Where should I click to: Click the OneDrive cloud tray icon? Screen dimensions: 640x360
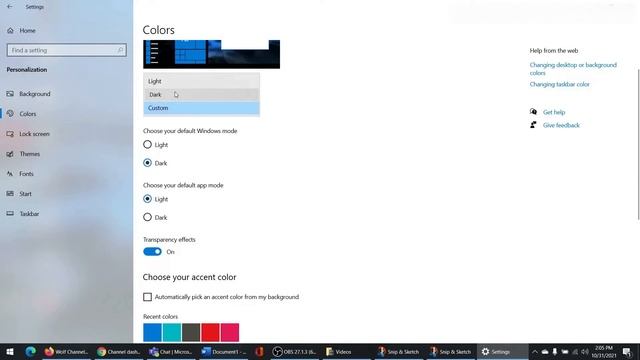pos(545,351)
